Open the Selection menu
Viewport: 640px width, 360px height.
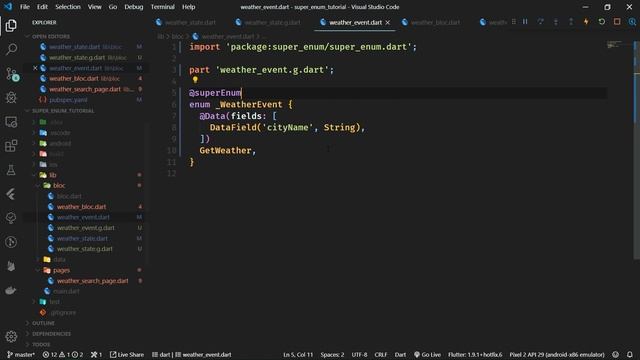(68, 7)
